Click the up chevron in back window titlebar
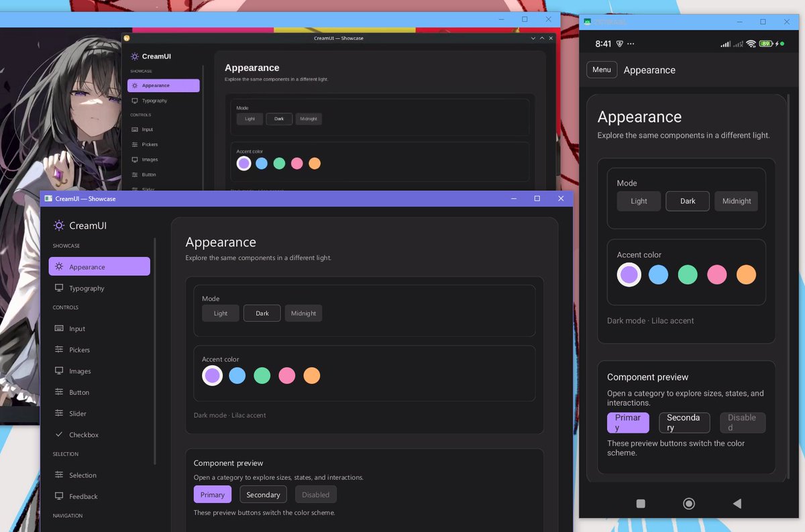Image resolution: width=805 pixels, height=532 pixels. pos(542,38)
